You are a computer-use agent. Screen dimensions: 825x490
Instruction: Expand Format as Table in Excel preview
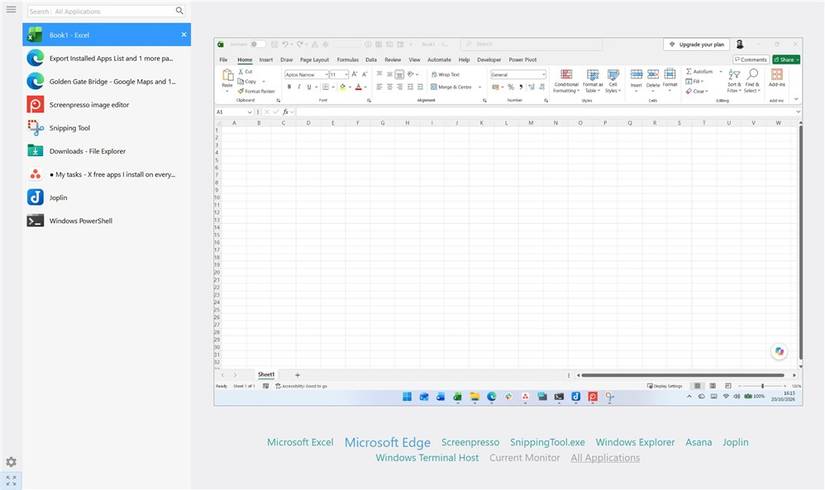click(x=592, y=81)
